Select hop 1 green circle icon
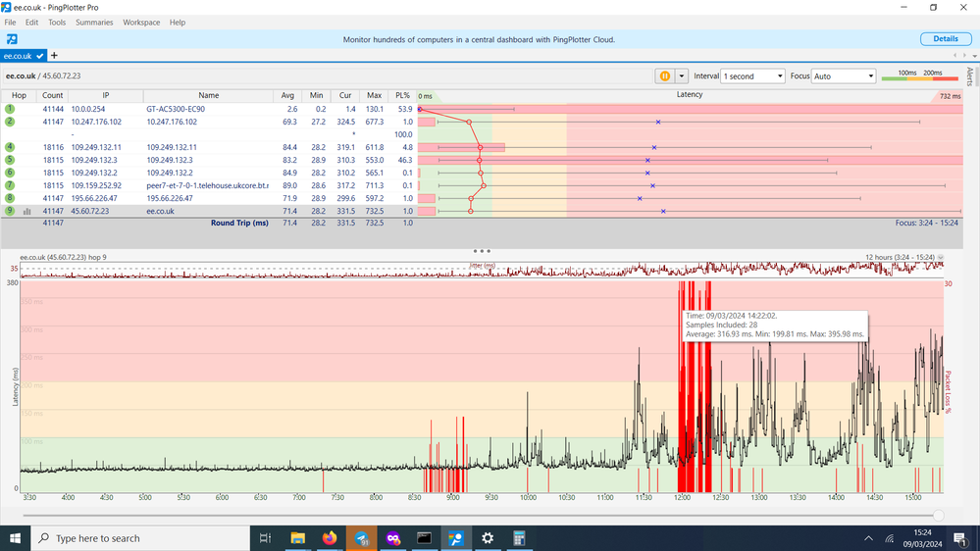 (10, 109)
